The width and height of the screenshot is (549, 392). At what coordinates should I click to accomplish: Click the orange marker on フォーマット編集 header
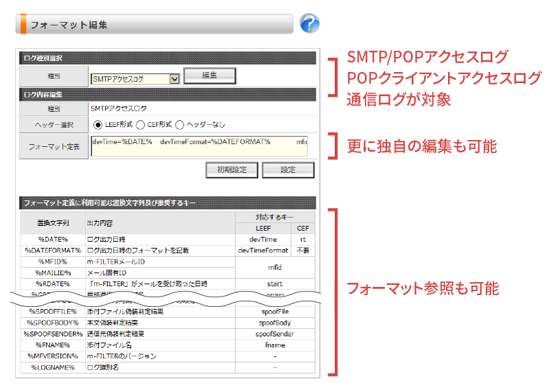pyautogui.click(x=23, y=24)
